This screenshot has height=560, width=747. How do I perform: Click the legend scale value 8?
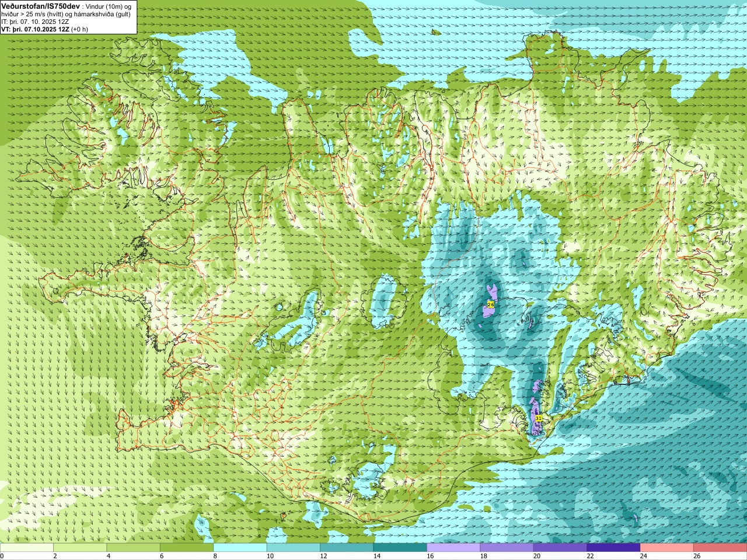pyautogui.click(x=215, y=556)
